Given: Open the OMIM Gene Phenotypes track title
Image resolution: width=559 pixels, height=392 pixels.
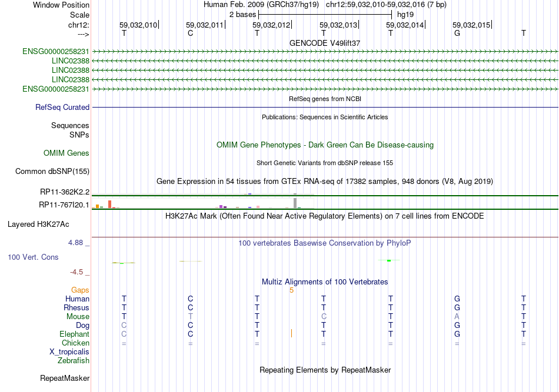Looking at the screenshot, I should [x=325, y=145].
